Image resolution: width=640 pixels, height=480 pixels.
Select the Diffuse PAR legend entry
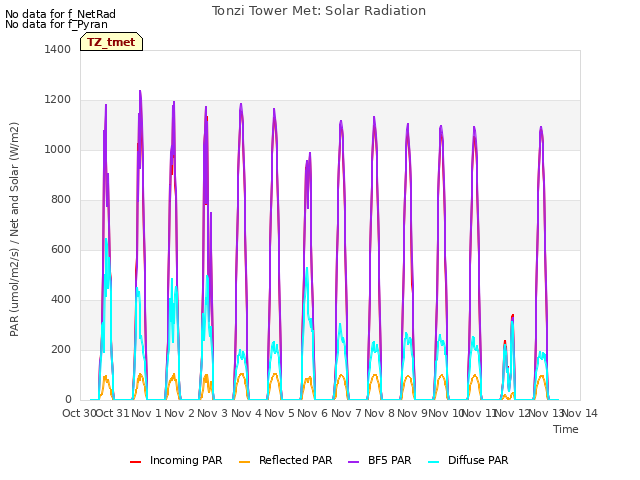click(468, 460)
